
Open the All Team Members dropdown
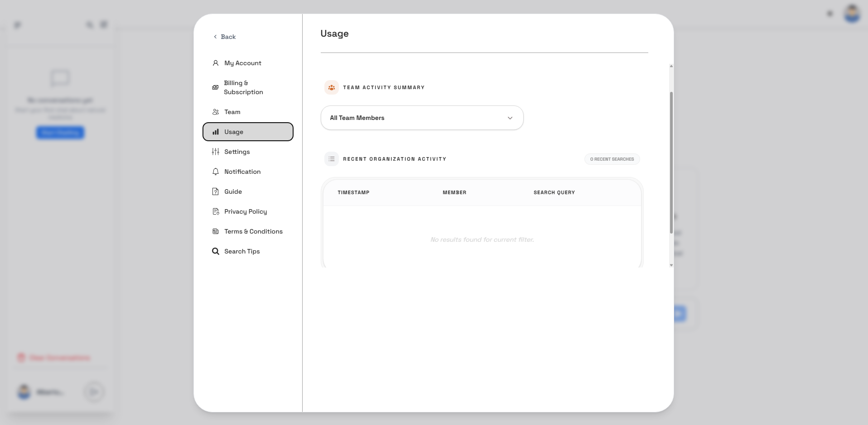click(x=421, y=118)
